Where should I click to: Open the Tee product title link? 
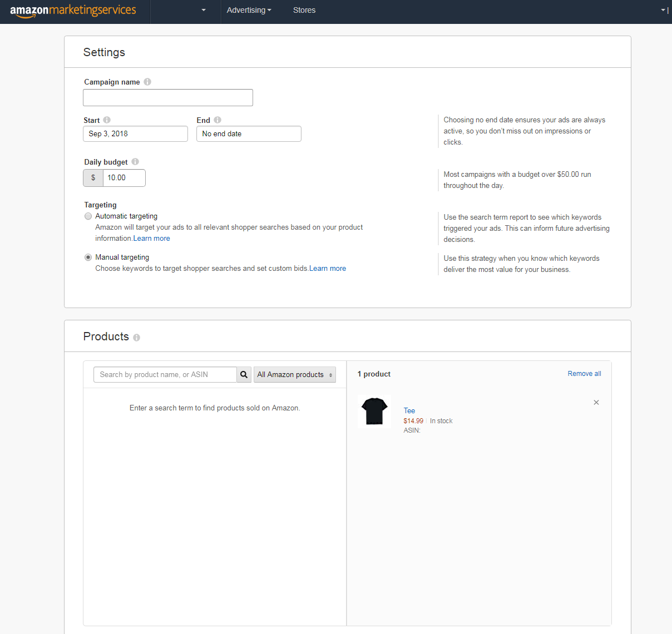tap(409, 411)
